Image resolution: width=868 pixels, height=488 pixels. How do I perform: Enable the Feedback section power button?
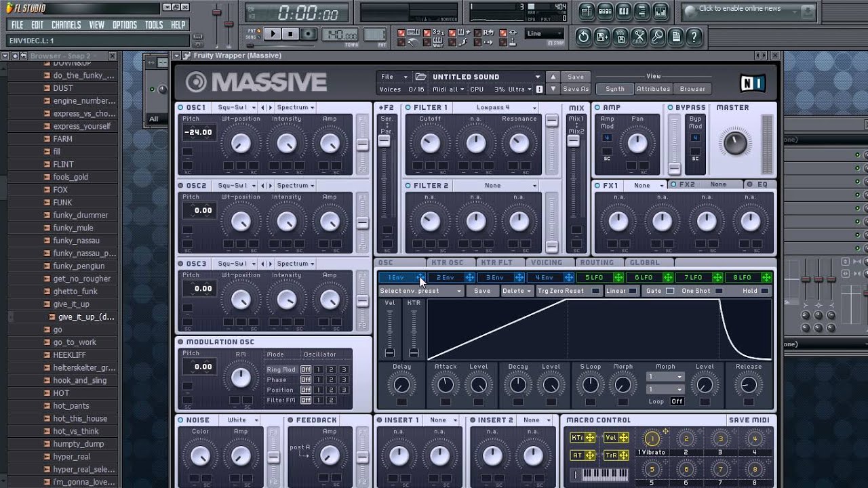coord(290,420)
